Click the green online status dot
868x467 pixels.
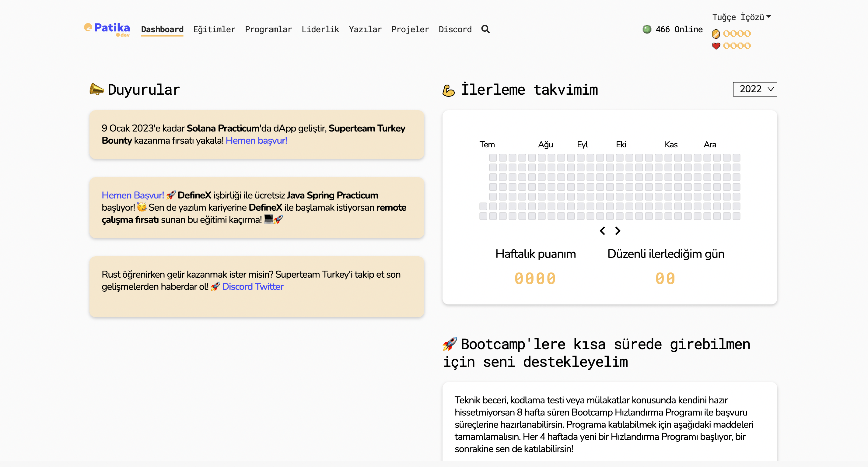tap(647, 29)
